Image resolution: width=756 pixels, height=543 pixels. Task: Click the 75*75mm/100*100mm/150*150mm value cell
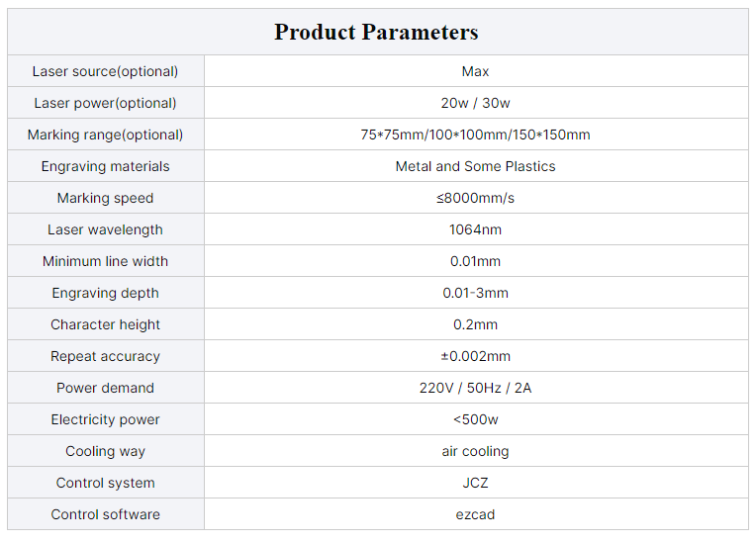click(x=476, y=135)
